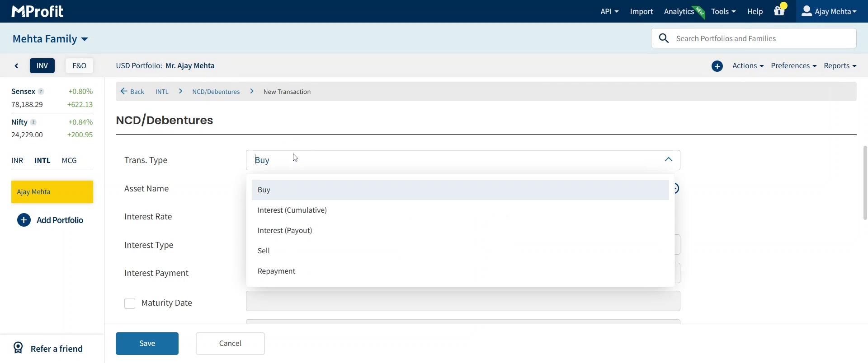Open the gift rewards icon

779,11
